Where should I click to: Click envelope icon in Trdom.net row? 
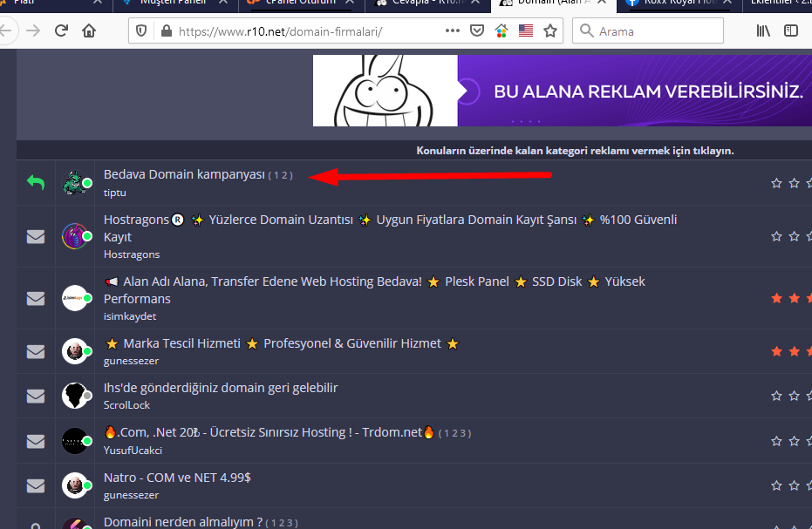[36, 442]
